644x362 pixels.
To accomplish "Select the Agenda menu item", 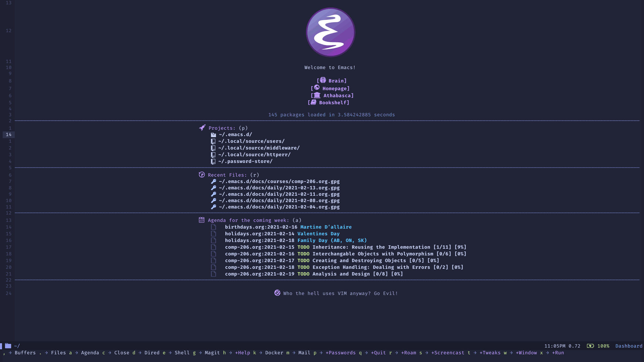I will (x=90, y=353).
